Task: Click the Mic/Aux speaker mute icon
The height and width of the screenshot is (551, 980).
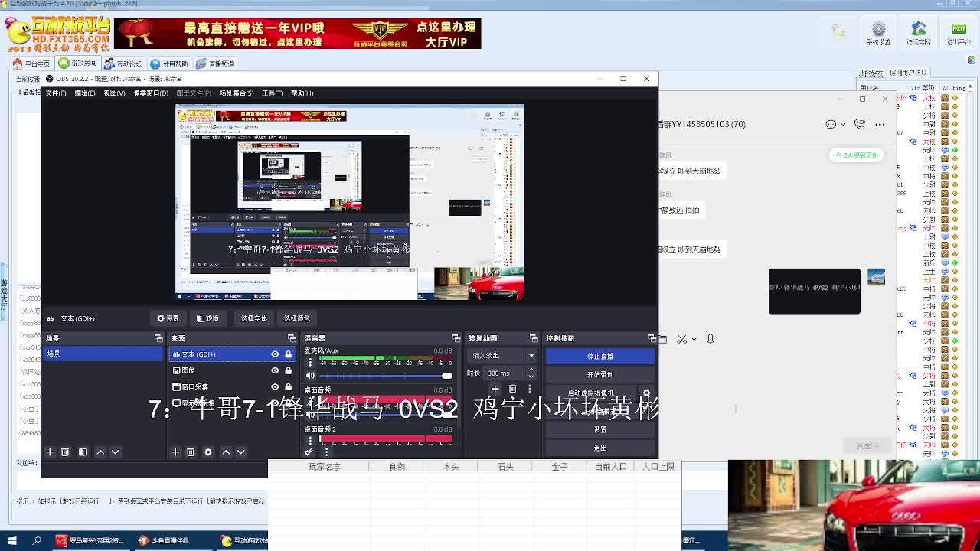Action: pos(310,376)
